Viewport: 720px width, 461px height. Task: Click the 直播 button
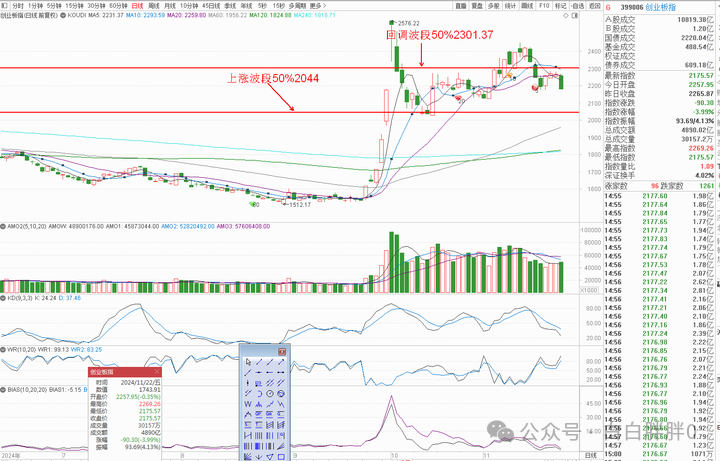pos(461,6)
